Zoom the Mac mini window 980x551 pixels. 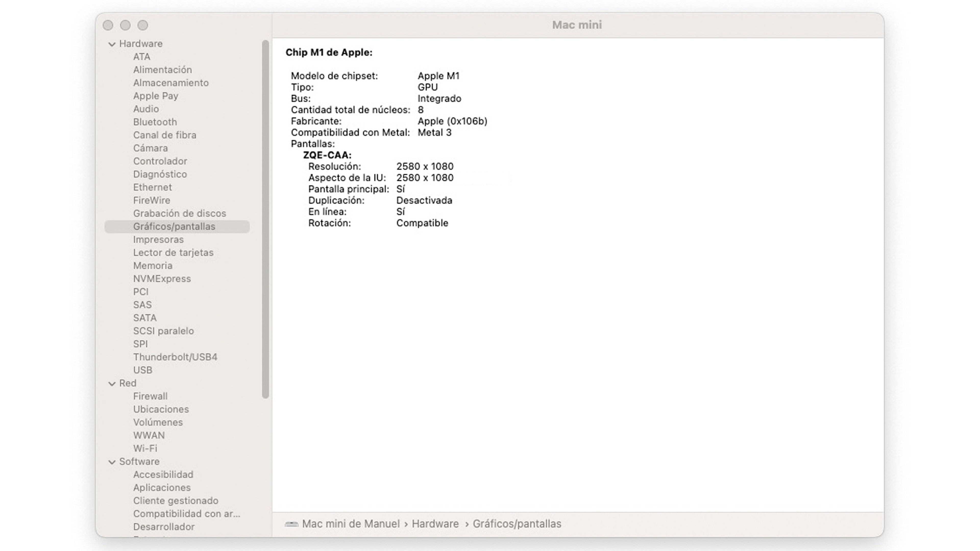[x=143, y=25]
